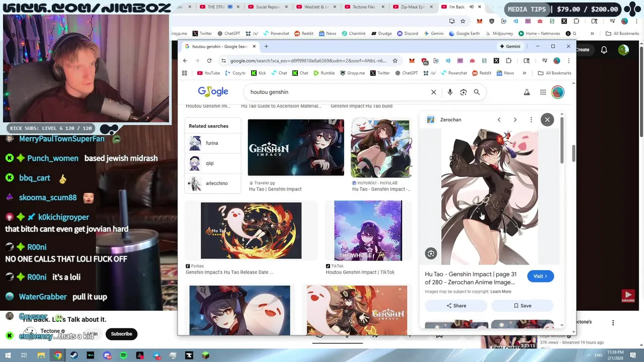The height and width of the screenshot is (362, 644).
Task: Submit search with the magnifier icon
Action: point(476,92)
